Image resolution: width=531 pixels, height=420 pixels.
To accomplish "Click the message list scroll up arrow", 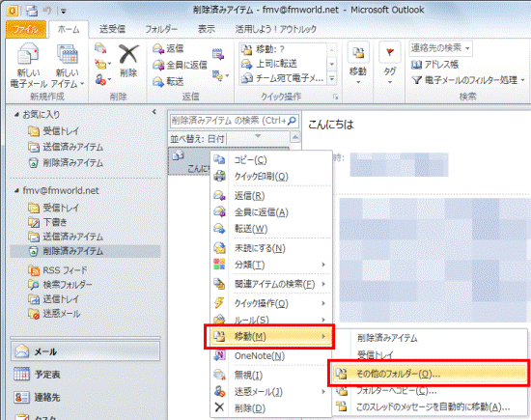I will [x=295, y=137].
